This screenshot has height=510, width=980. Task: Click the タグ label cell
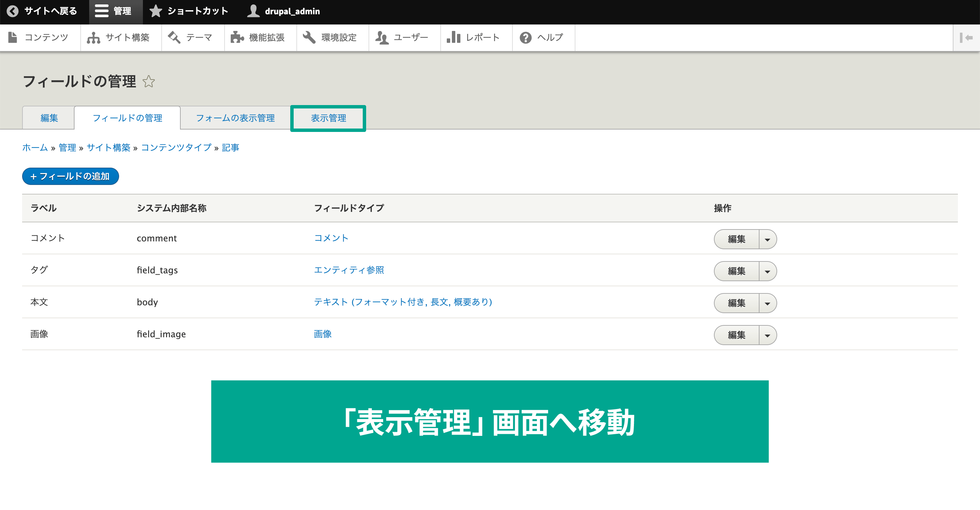[39, 270]
